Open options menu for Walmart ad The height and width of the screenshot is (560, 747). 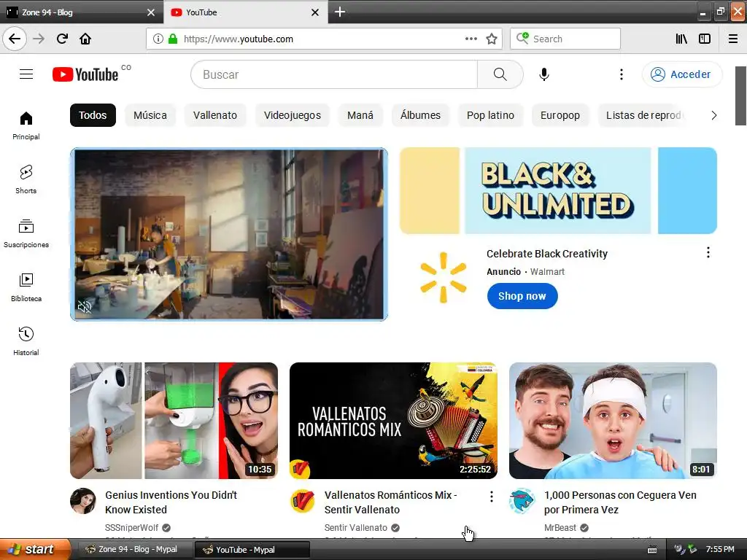pyautogui.click(x=708, y=252)
